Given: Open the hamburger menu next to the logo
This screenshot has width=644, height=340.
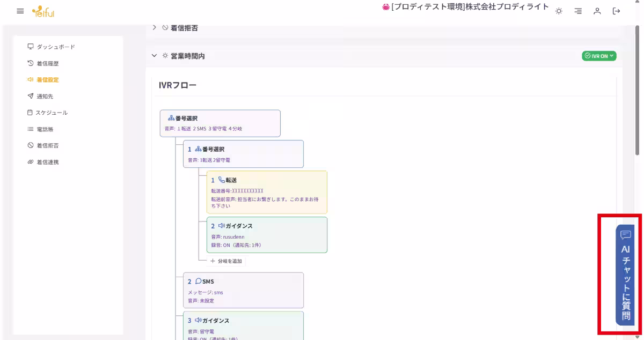Looking at the screenshot, I should (x=20, y=11).
